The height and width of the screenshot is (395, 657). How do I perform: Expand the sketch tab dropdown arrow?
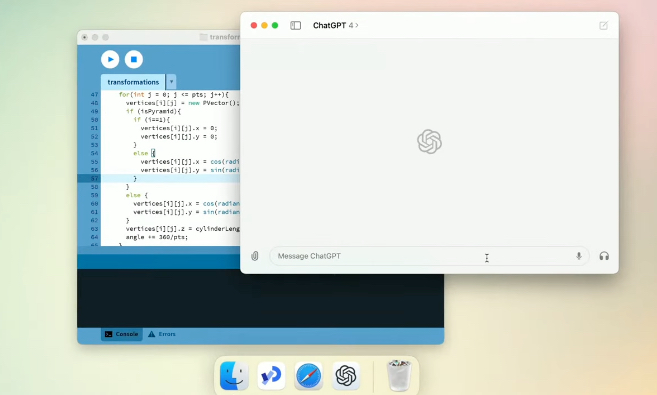171,82
